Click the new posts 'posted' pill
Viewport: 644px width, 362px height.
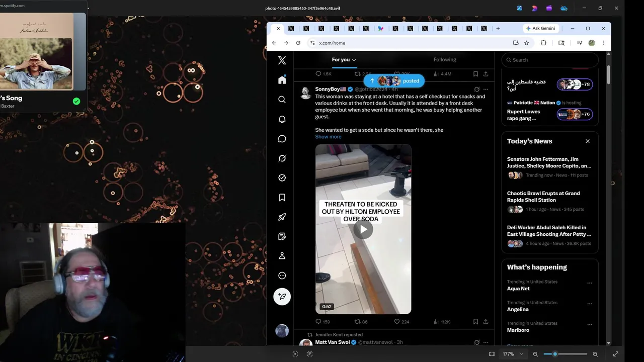pos(394,80)
